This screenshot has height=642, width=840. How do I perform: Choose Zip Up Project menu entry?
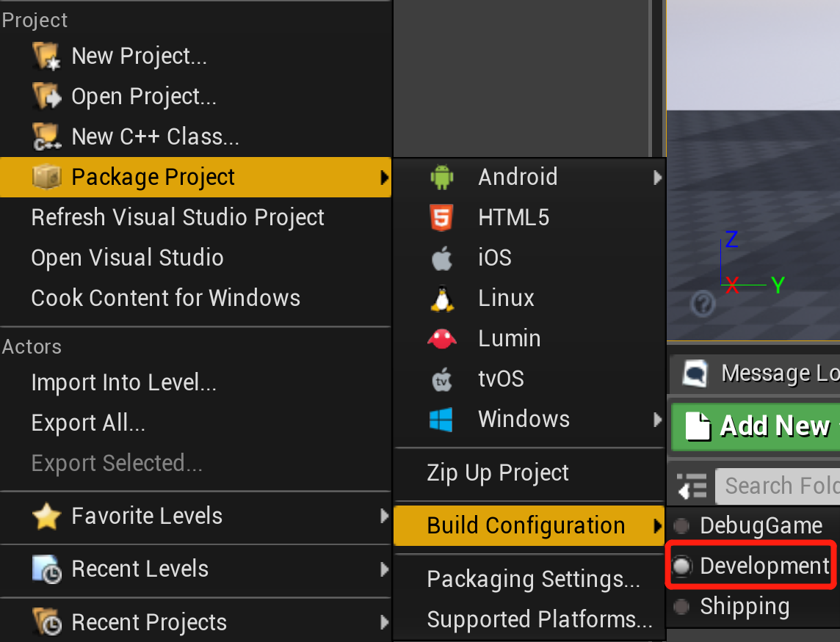point(498,473)
